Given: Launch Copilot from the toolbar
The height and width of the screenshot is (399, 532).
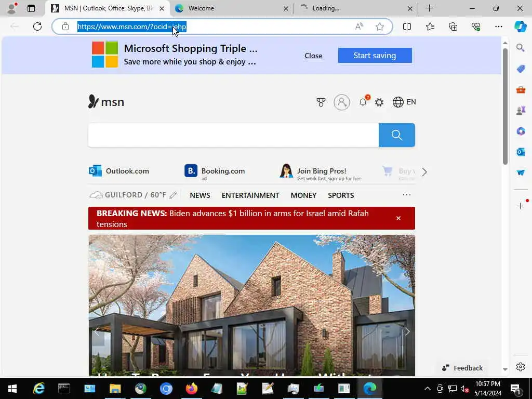Looking at the screenshot, I should pyautogui.click(x=520, y=26).
